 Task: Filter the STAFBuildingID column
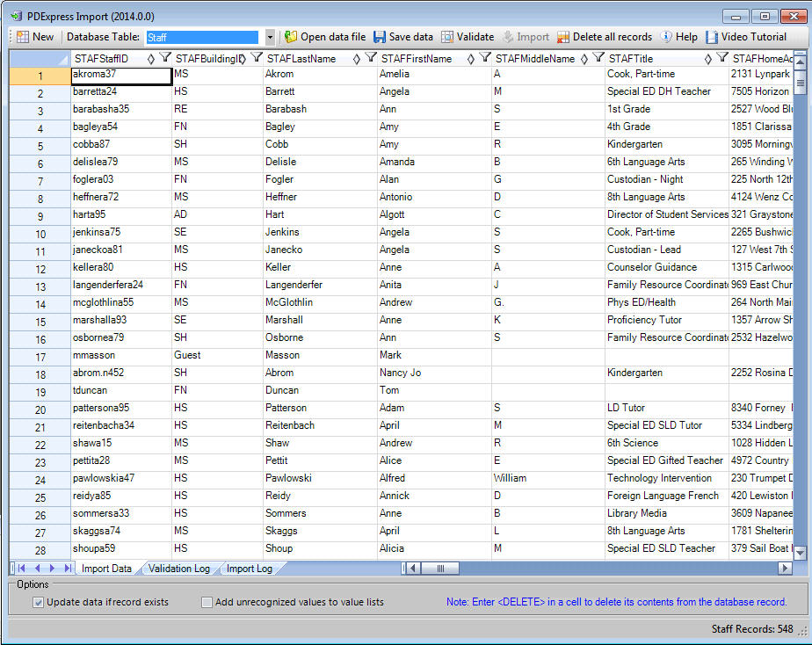pos(257,57)
